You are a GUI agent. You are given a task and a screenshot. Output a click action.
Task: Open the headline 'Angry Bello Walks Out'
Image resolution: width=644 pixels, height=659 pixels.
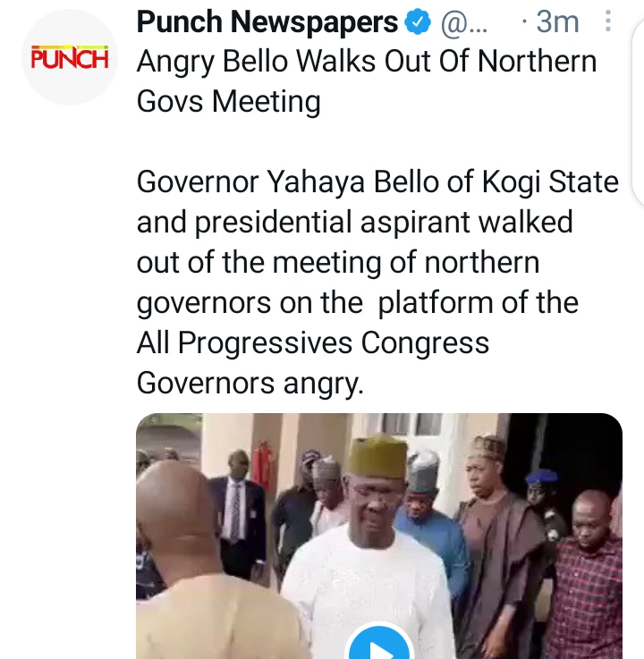pos(366,62)
